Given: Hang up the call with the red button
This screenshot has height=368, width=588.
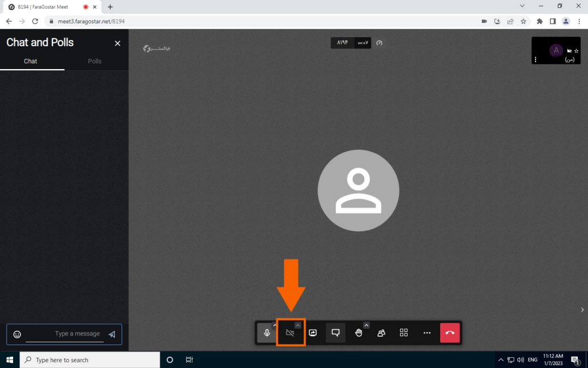Looking at the screenshot, I should point(450,333).
